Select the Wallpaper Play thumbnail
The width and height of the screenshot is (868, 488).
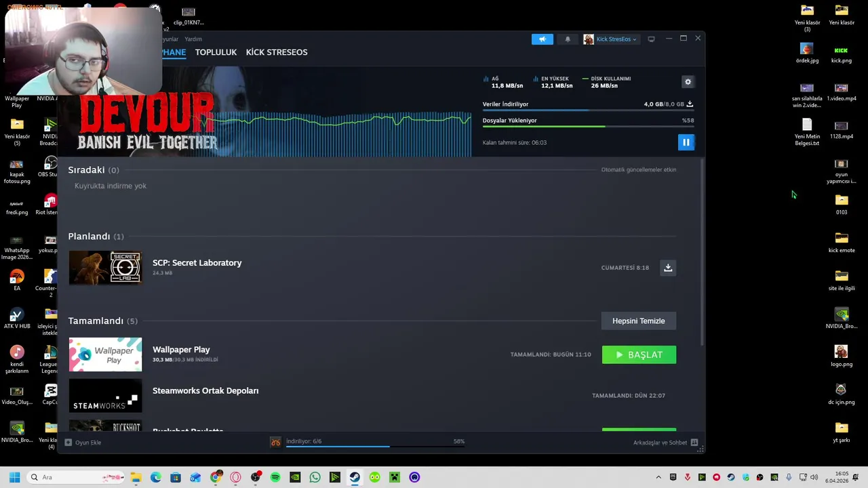coord(105,354)
